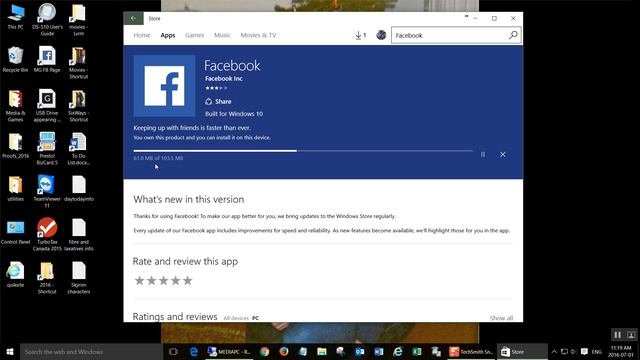Launch Google Chrome from taskbar
Screen dimensions: 640x360
264,351
